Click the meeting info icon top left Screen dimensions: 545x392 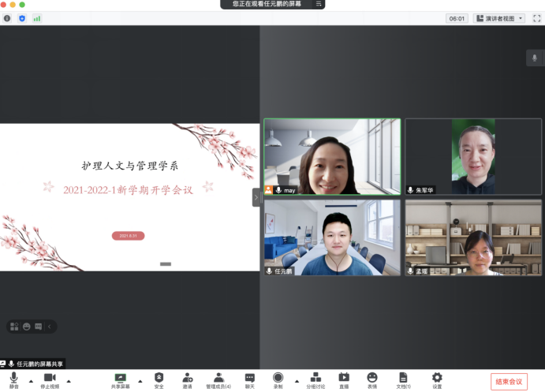7,18
